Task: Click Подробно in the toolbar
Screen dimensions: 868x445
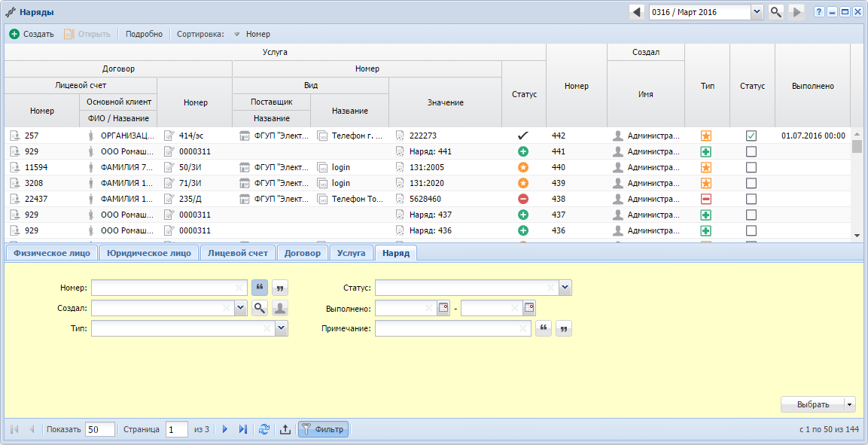Action: coord(144,35)
